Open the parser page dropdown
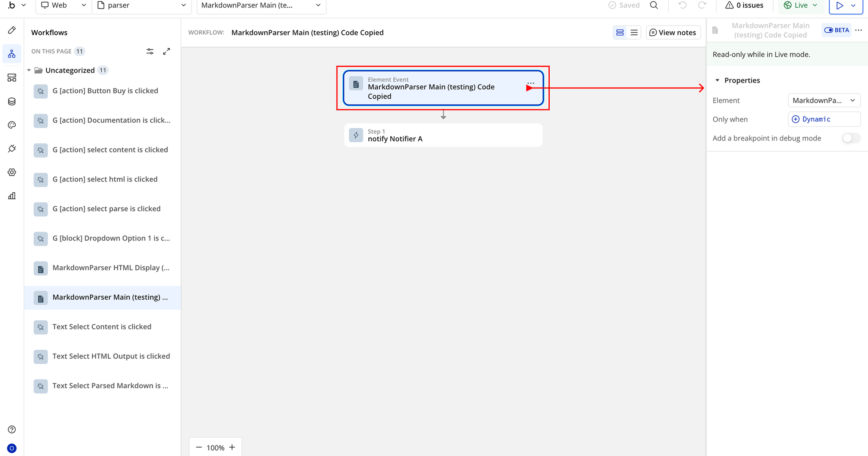 [142, 6]
